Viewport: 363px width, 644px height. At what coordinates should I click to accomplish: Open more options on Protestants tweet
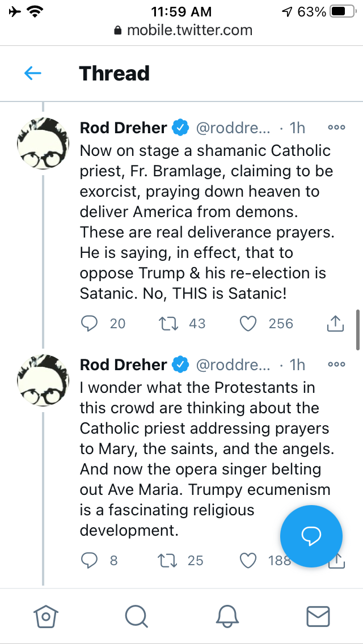coord(336,365)
